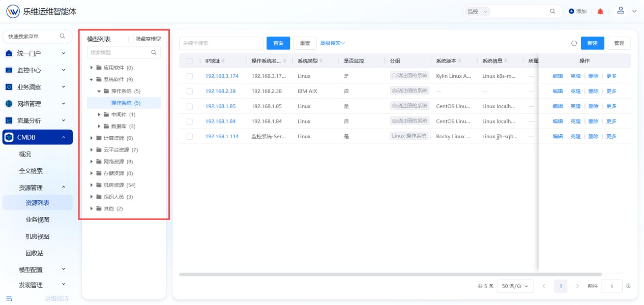Viewport: 644px width, 305px height.
Task: Go to the next page arrow
Action: 577,286
